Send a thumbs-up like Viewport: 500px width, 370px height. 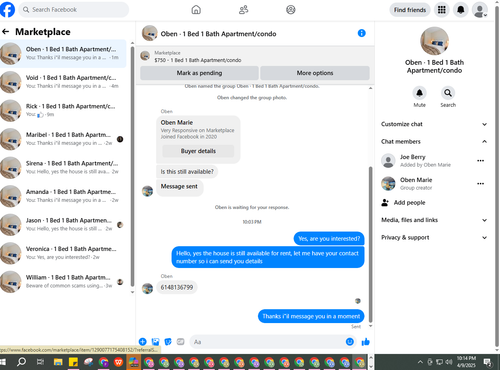[x=366, y=342]
